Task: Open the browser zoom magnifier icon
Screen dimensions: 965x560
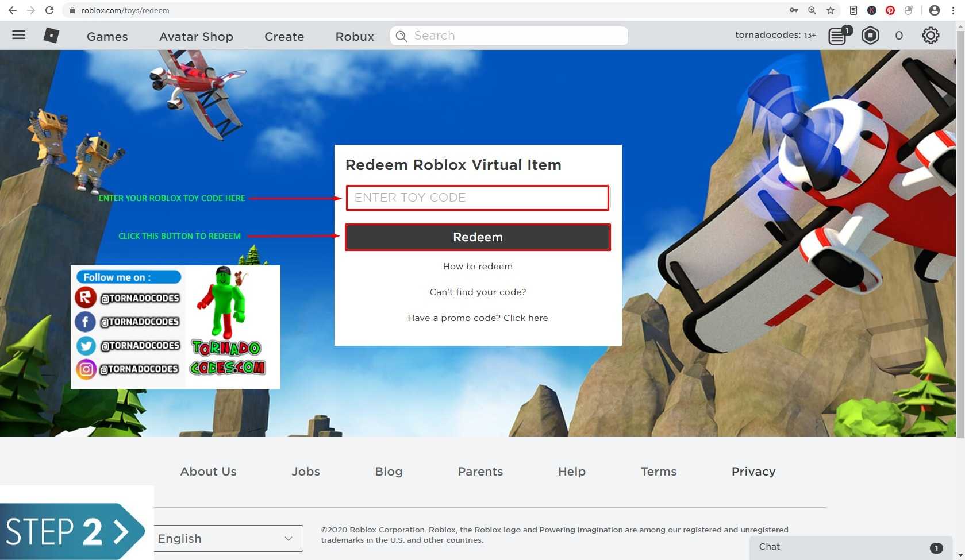Action: coord(812,10)
